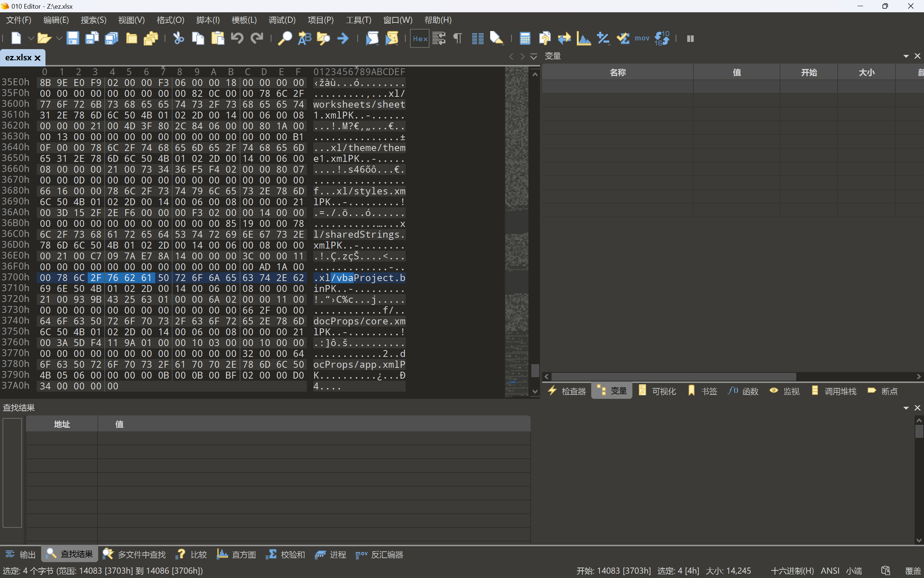This screenshot has width=924, height=578.
Task: Click the Run Template icon
Action: (392, 38)
